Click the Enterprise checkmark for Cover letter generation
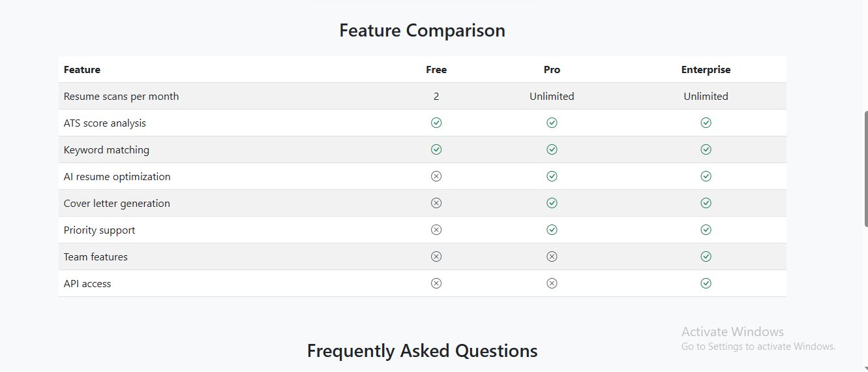The height and width of the screenshot is (372, 868). point(706,203)
